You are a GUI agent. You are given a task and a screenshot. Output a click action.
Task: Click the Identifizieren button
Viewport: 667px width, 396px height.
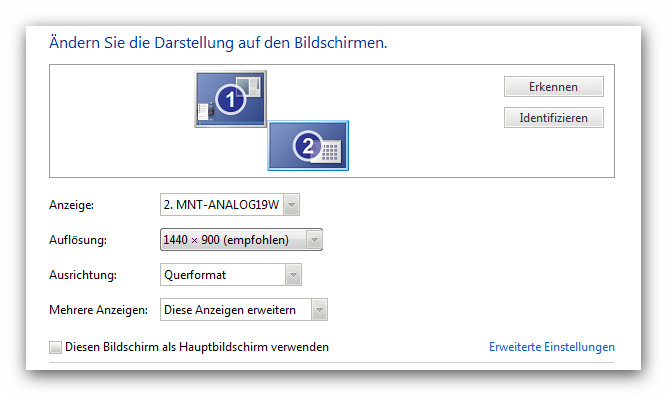pos(553,117)
